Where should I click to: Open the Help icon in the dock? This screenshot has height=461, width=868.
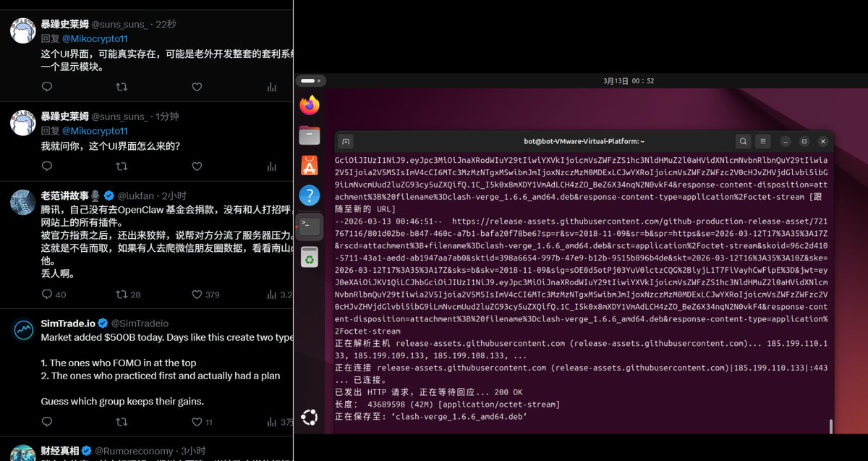pos(310,195)
